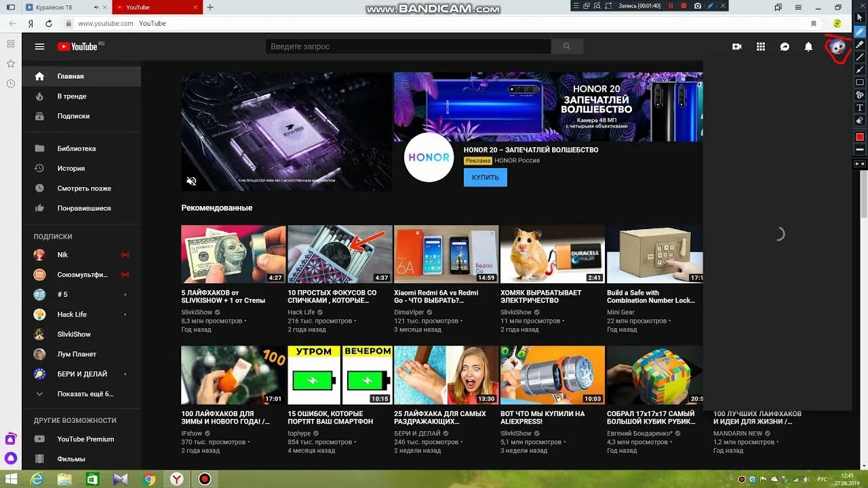Open the history clock in browser side panel
The height and width of the screenshot is (488, 868).
[x=11, y=83]
